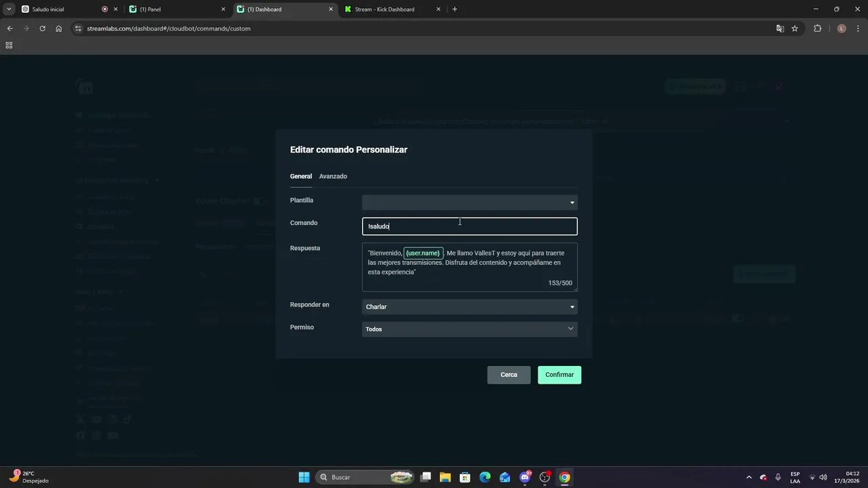This screenshot has width=868, height=488.
Task: Close the (1) Panel tab
Action: coord(223,9)
